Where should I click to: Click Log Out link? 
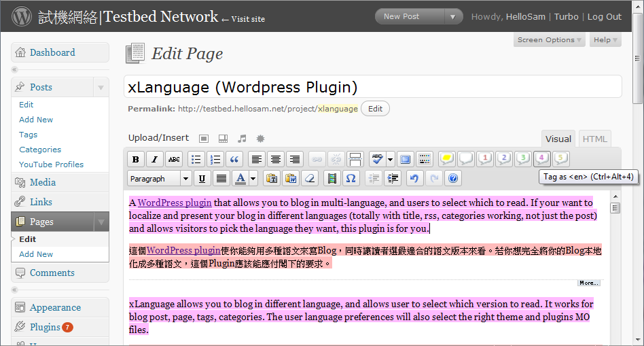604,17
